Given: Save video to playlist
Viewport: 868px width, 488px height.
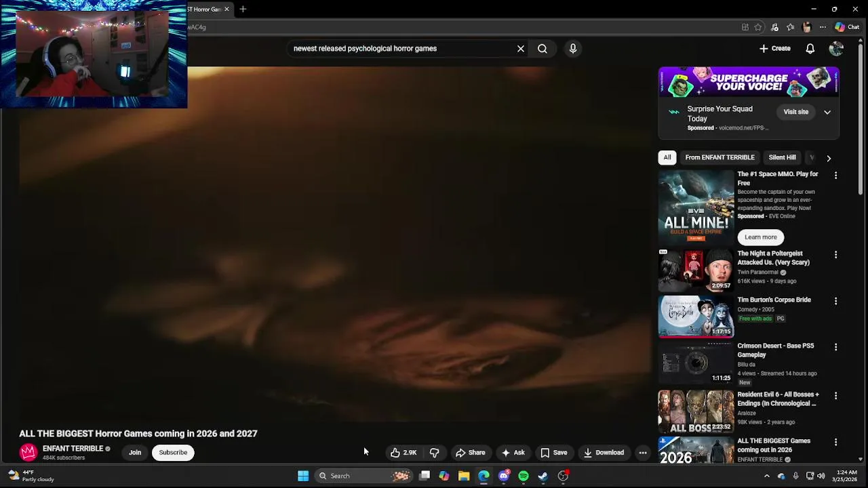Looking at the screenshot, I should tap(553, 453).
